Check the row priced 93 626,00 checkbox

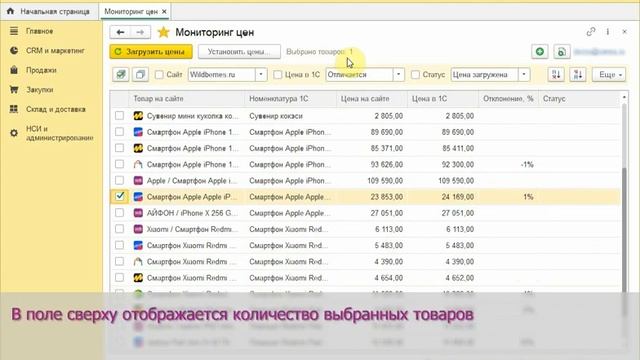tap(119, 164)
